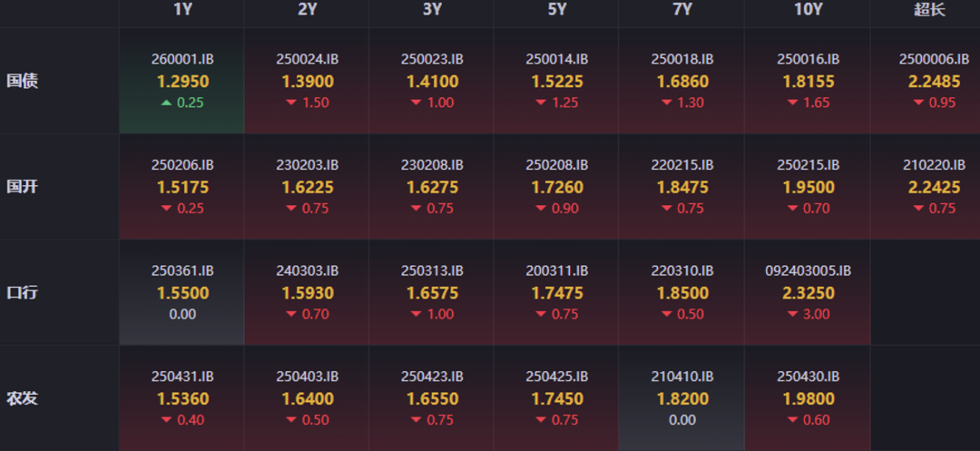Click red down arrow beside 3.00
980x451 pixels.
(x=791, y=315)
